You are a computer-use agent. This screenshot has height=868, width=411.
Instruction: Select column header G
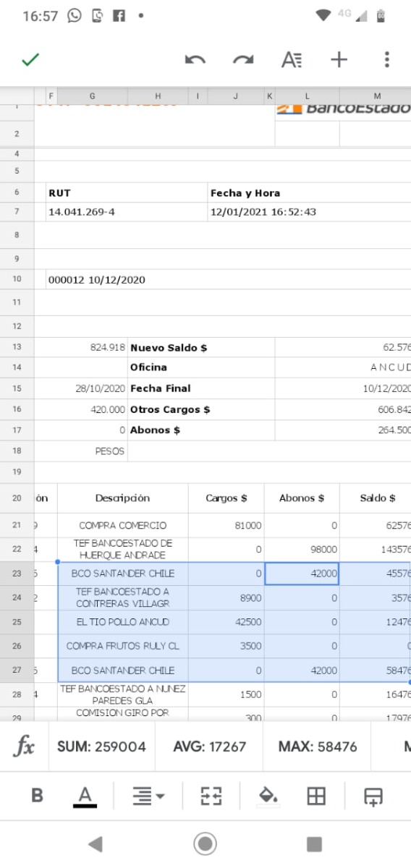point(93,96)
